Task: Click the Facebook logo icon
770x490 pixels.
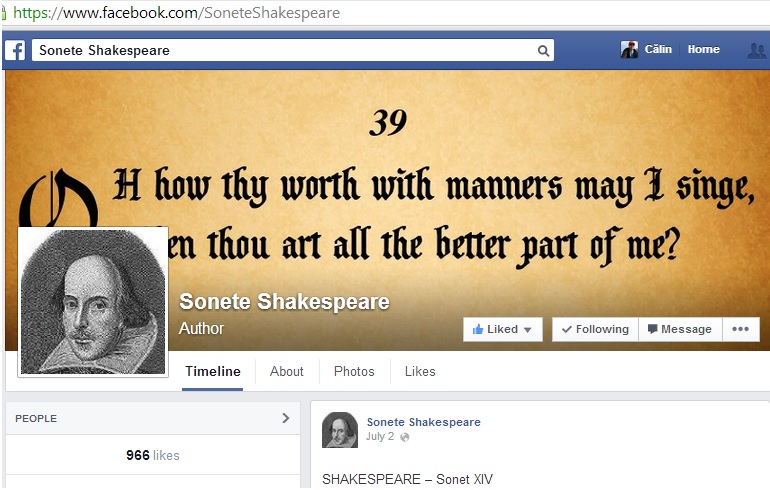Action: click(16, 50)
